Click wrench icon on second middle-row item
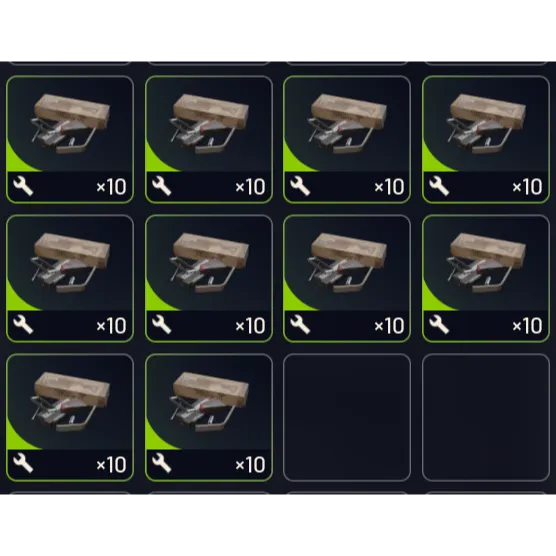 click(162, 325)
